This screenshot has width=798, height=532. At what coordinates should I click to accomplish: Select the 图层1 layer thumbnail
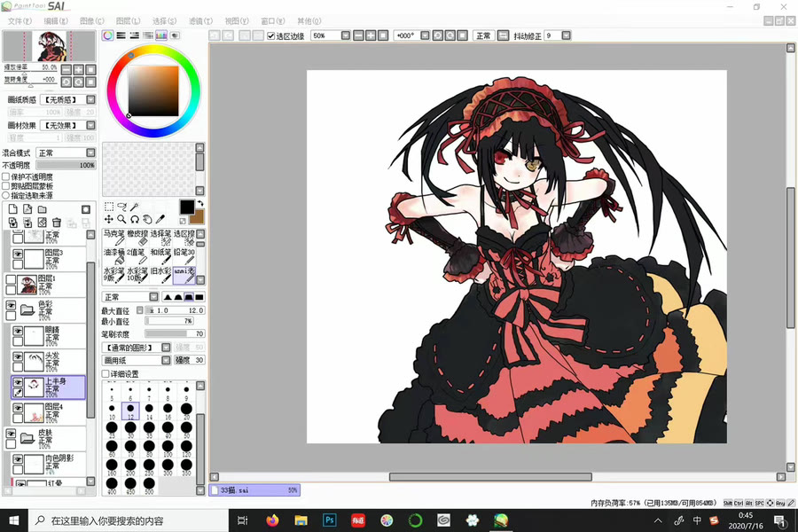click(27, 286)
